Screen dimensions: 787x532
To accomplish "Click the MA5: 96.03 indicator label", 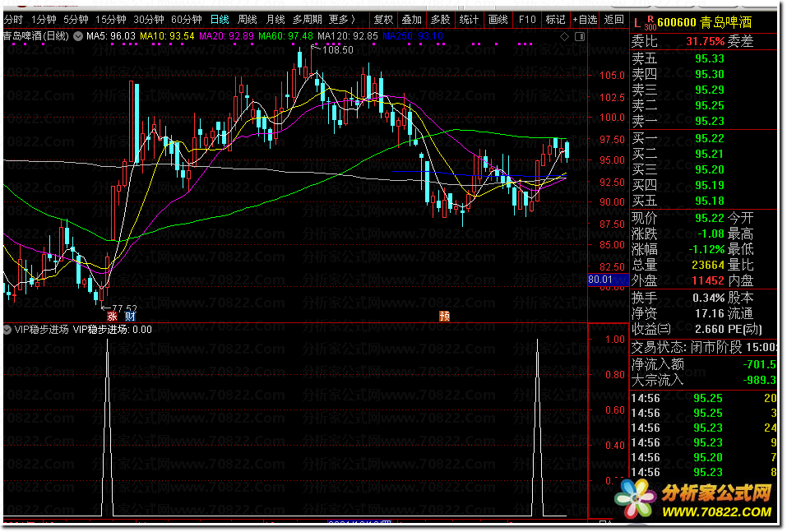I will click(111, 36).
